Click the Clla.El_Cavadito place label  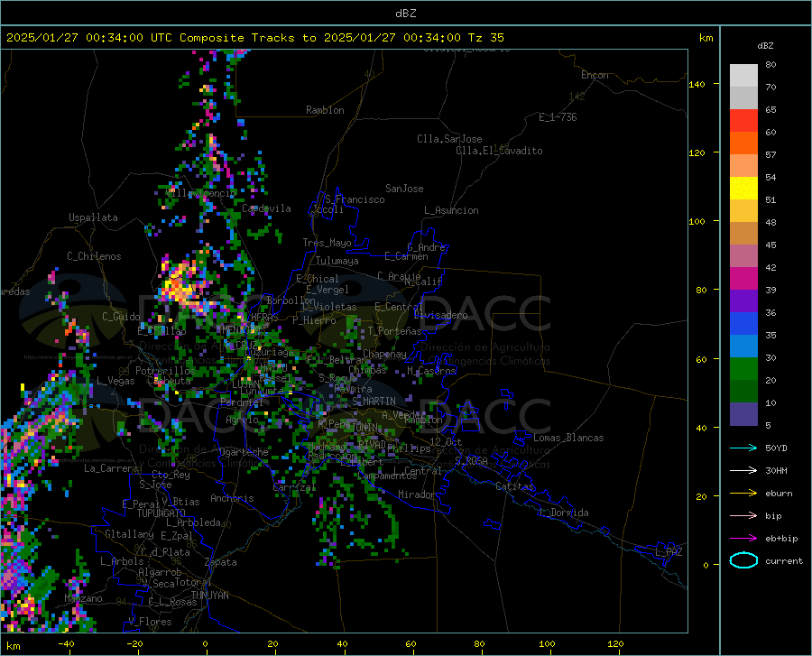point(499,151)
